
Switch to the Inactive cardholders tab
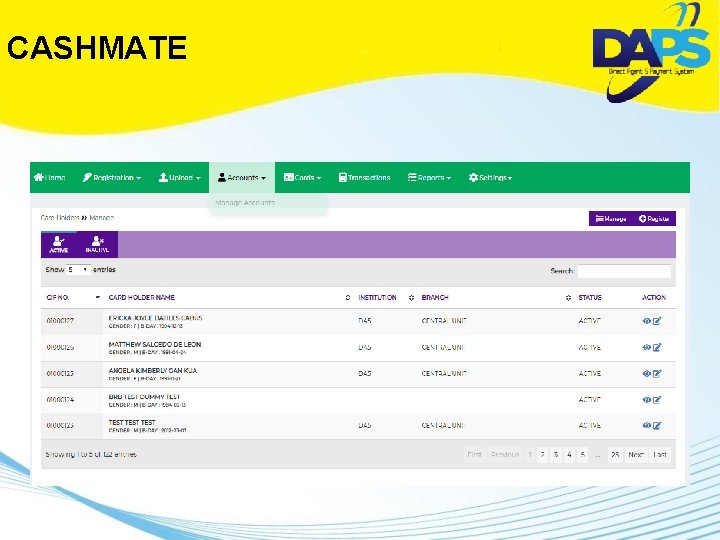[97, 244]
